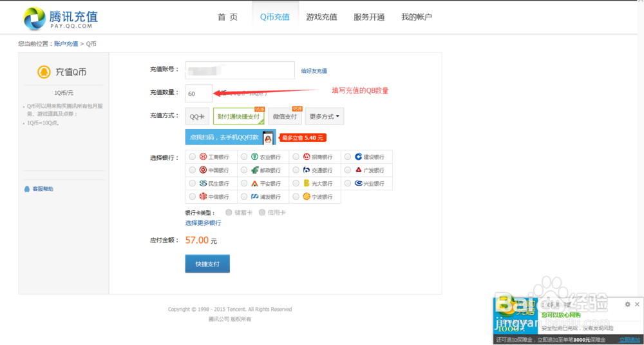Viewport: 644px width, 345px height.
Task: Click the phone QQ icon on scan banner
Action: coord(268,138)
